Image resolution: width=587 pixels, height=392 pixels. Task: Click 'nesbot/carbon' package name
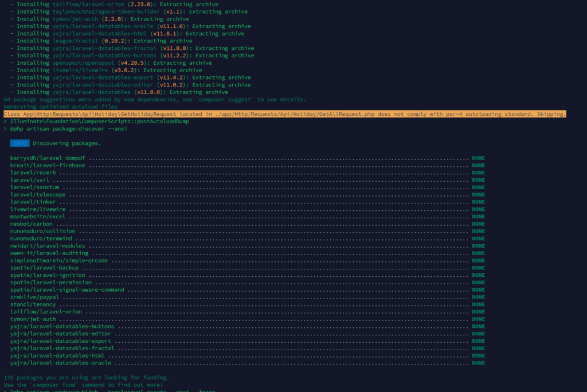click(32, 224)
